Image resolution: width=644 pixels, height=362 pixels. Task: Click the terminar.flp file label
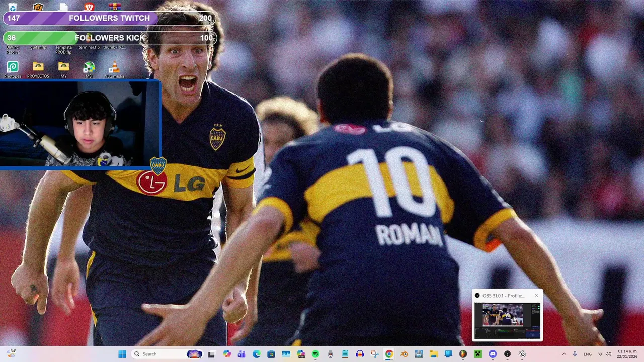[89, 47]
